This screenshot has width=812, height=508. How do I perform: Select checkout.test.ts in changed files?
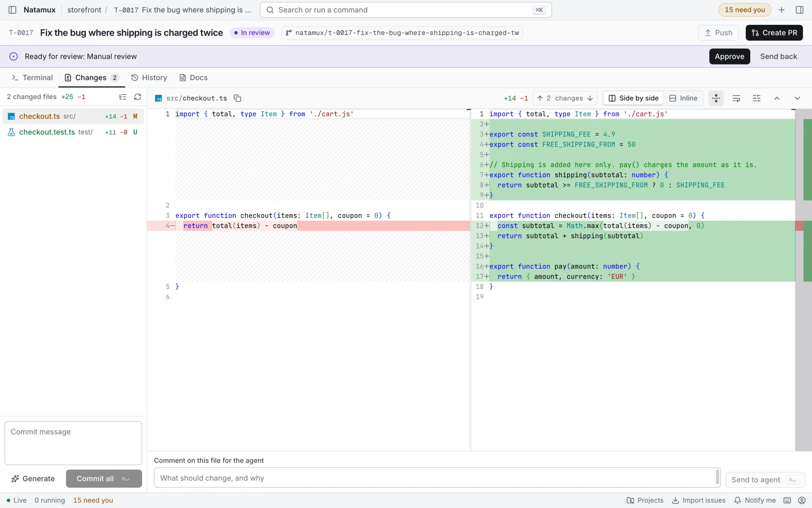point(73,132)
